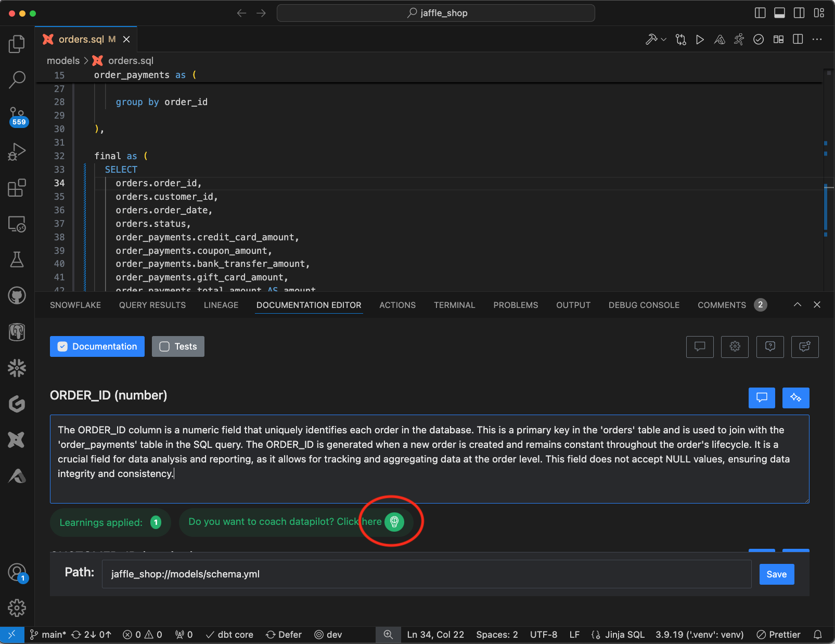The image size is (835, 644).
Task: Open documentation editor settings gear
Action: (735, 346)
